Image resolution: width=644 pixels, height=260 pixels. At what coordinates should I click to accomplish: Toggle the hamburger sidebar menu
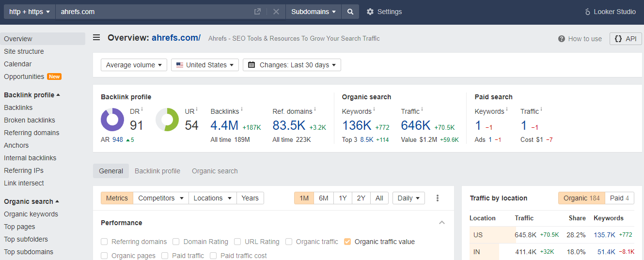(x=96, y=38)
